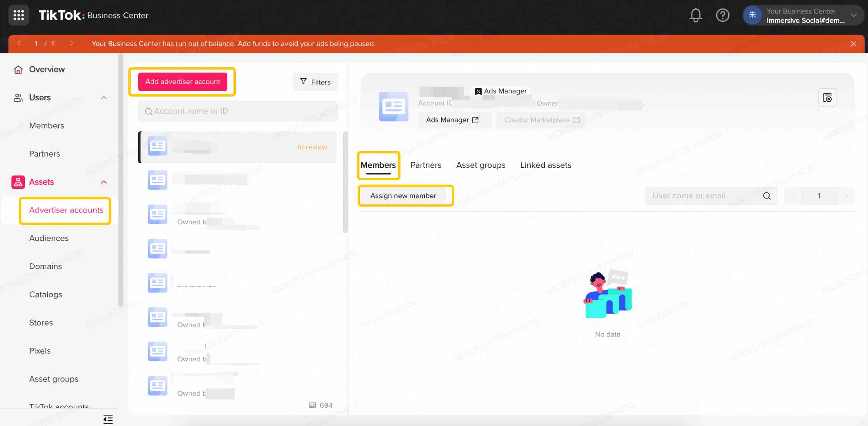Click the search magnifier in user search
Viewport: 868px width, 426px height.
click(x=766, y=196)
